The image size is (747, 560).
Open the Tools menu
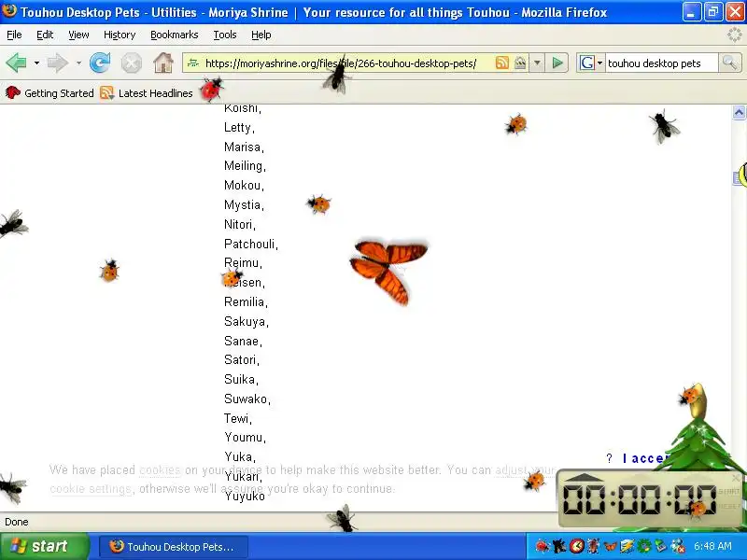(225, 35)
